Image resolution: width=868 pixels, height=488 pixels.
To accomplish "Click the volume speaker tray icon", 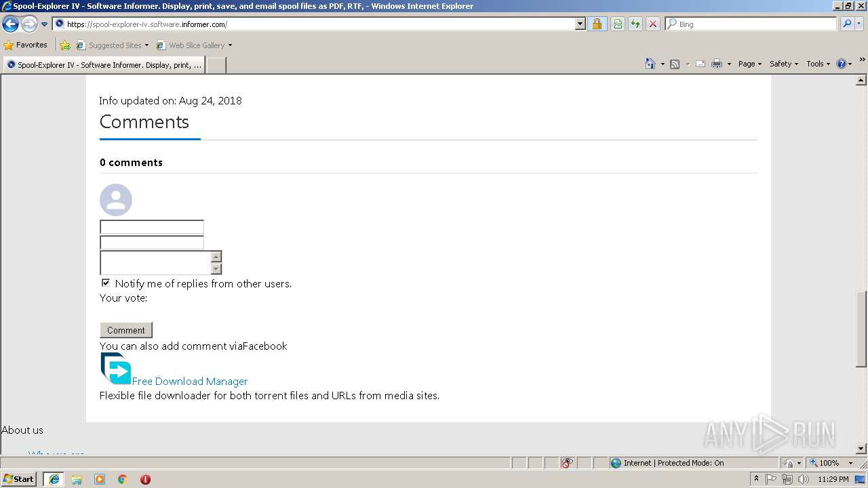I will coord(803,479).
